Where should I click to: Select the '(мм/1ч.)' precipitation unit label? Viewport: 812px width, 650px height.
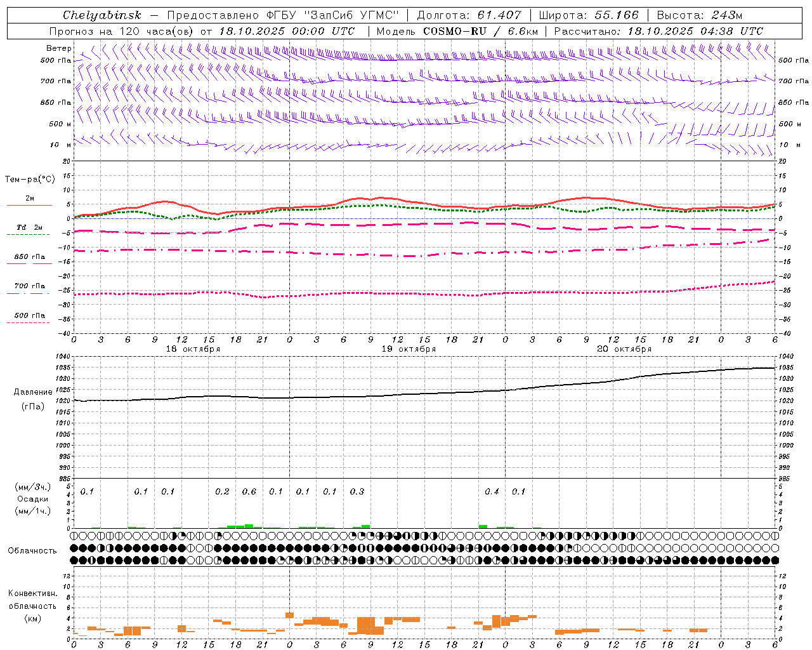point(32,511)
